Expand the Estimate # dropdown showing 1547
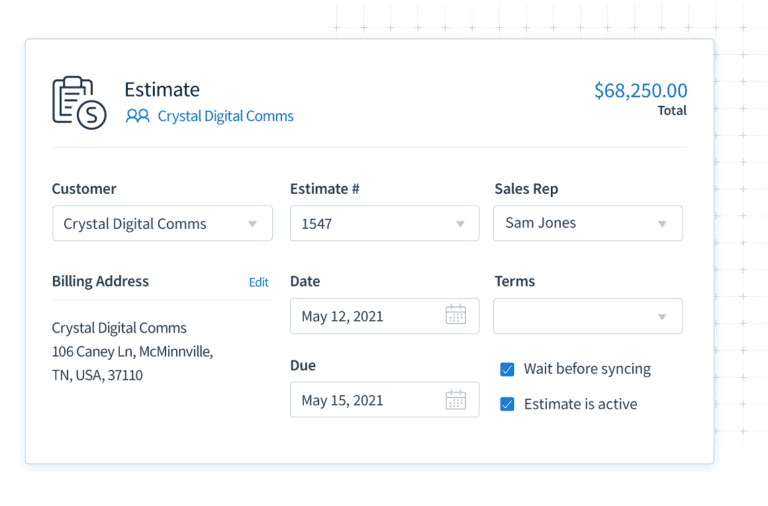This screenshot has height=506, width=768. tap(383, 224)
